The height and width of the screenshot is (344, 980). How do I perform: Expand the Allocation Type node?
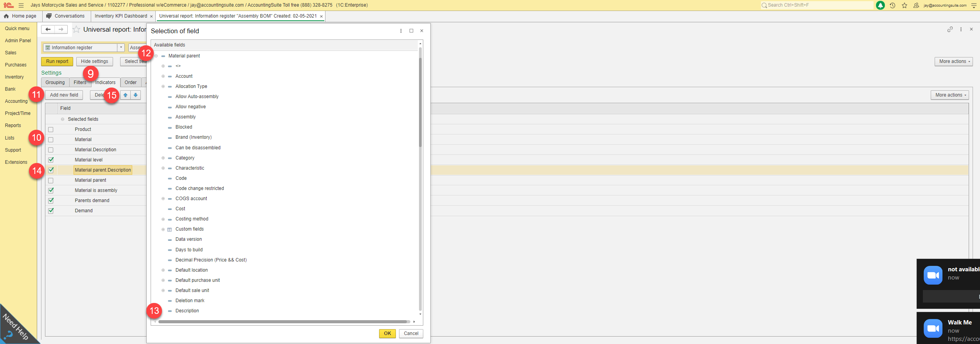163,86
